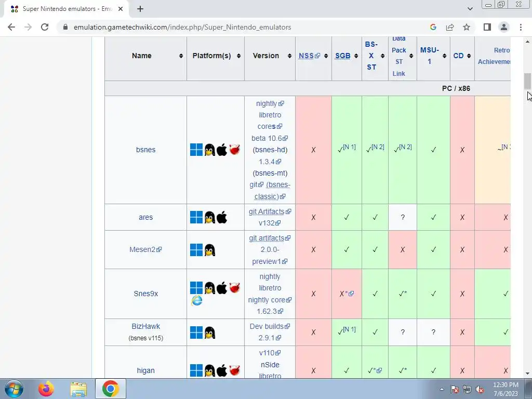Click the Windows icon in the bsnes row
This screenshot has height=399, width=532.
[196, 150]
